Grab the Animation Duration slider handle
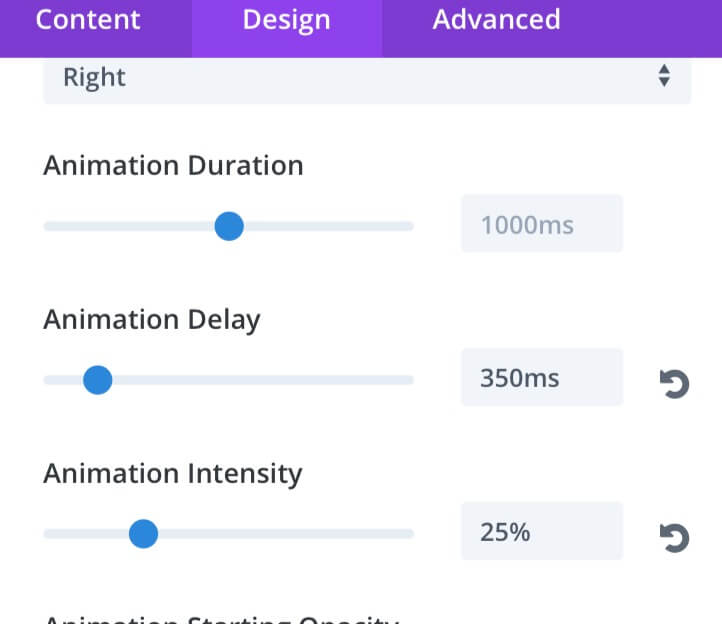The width and height of the screenshot is (722, 624). pyautogui.click(x=229, y=226)
